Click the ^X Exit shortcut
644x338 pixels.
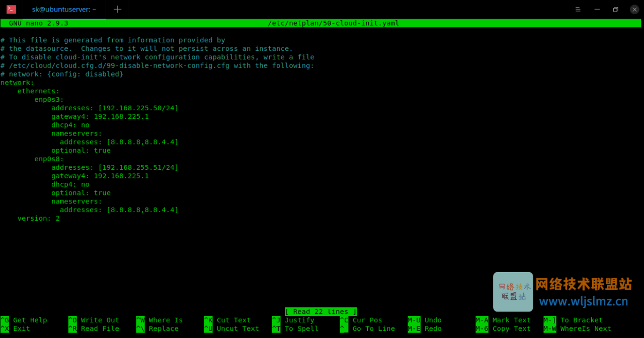click(15, 329)
